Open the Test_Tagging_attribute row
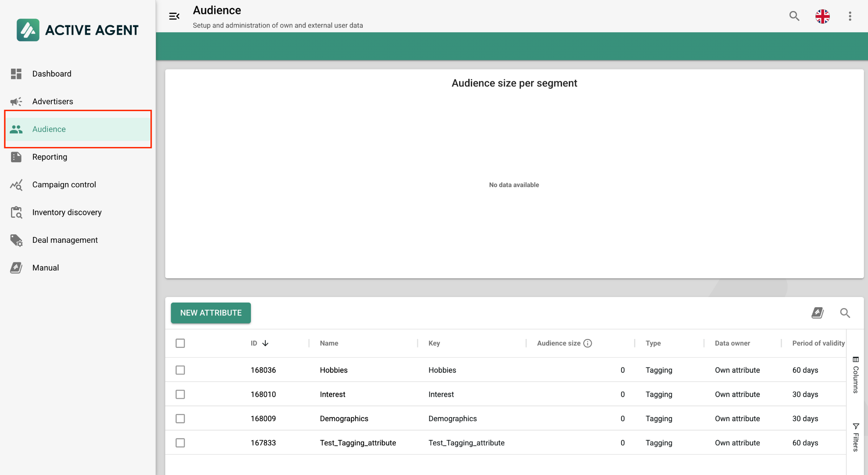This screenshot has width=868, height=475. pyautogui.click(x=358, y=443)
